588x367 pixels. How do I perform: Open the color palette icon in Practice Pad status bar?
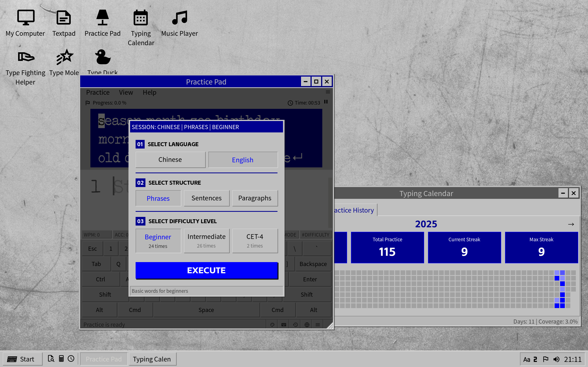point(272,324)
